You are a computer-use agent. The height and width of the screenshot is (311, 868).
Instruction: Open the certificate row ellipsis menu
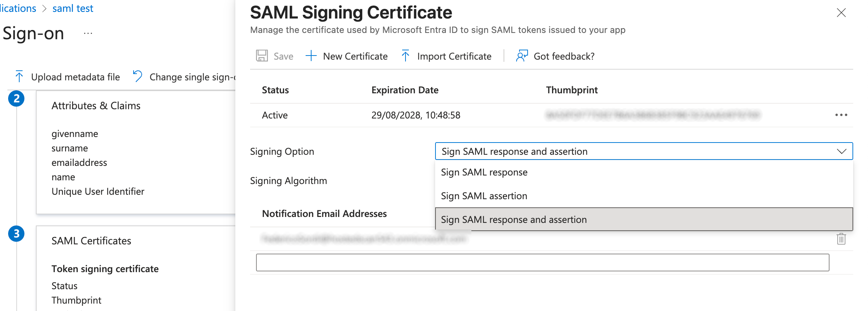(841, 115)
